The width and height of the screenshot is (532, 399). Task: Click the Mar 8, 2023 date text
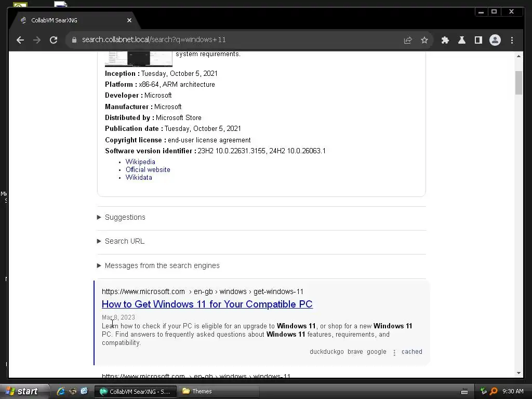click(118, 317)
